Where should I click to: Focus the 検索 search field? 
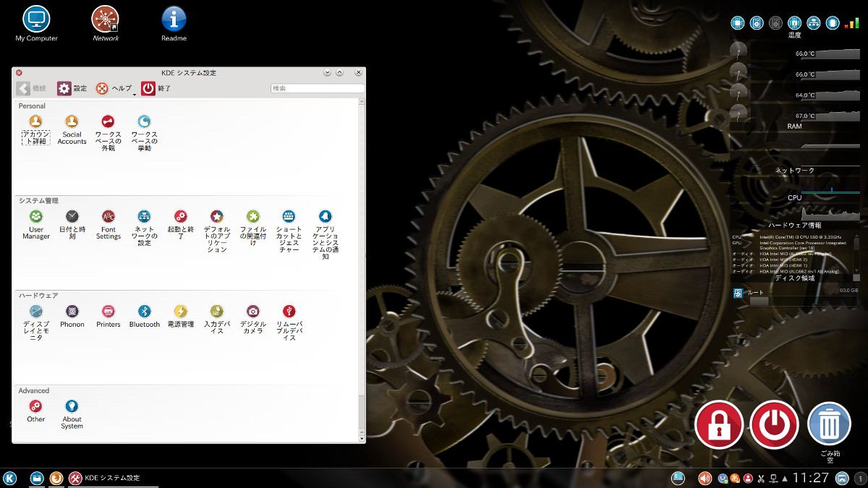pos(318,88)
